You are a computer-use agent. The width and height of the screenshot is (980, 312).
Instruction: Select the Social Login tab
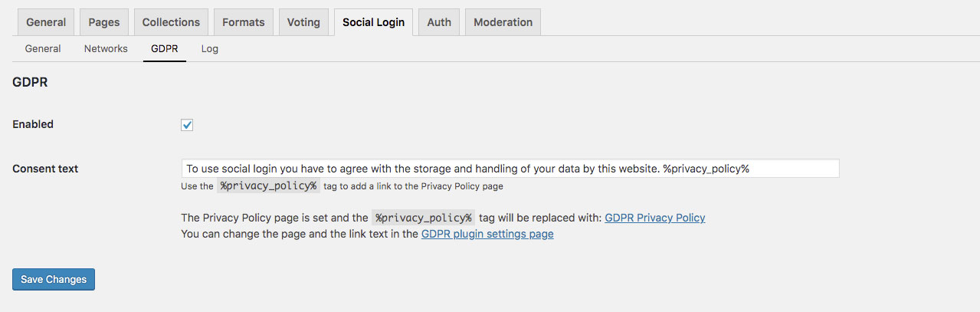tap(373, 22)
